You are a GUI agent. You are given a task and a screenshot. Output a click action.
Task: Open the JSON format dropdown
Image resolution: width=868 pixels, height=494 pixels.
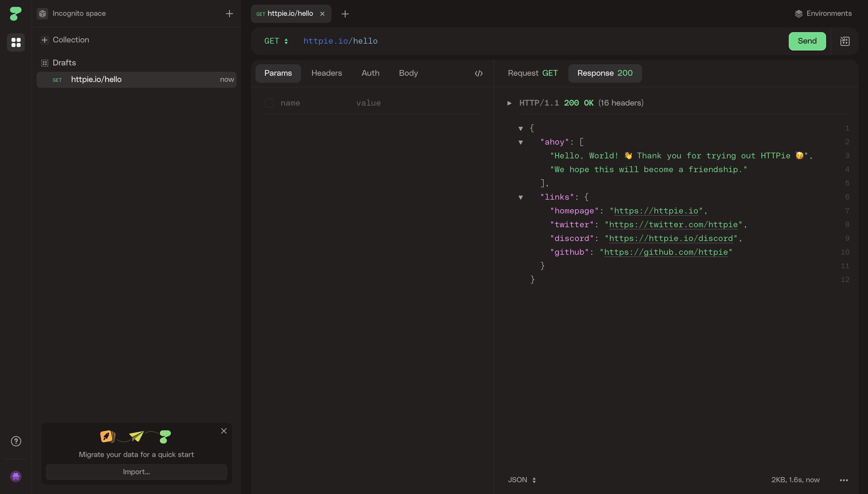522,480
